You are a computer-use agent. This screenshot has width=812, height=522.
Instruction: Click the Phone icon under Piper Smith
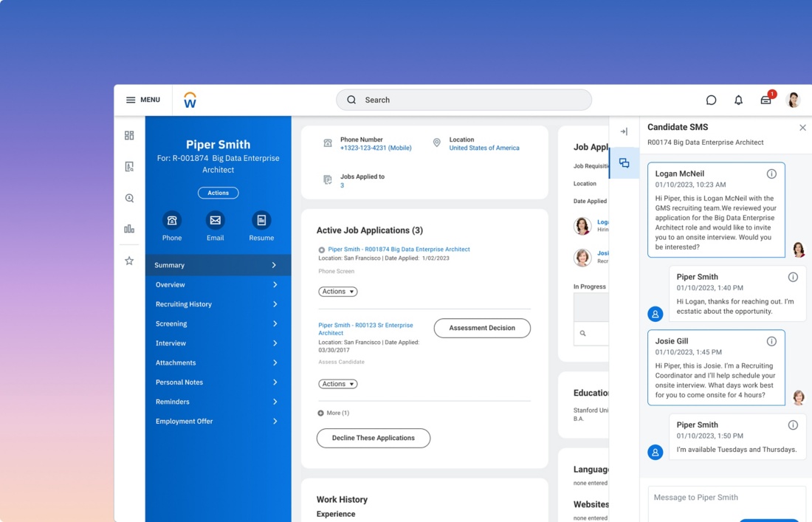(x=172, y=220)
